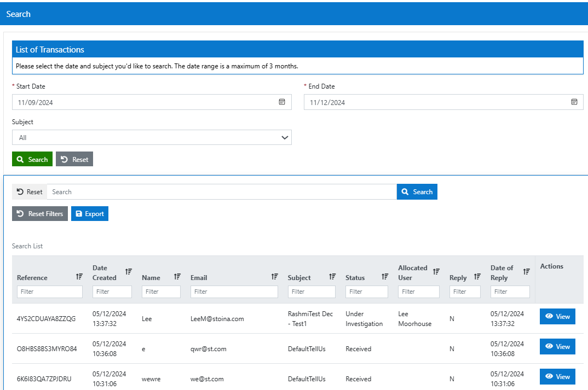The height and width of the screenshot is (390, 588).
Task: Sort by Allocated User column icon
Action: (436, 272)
